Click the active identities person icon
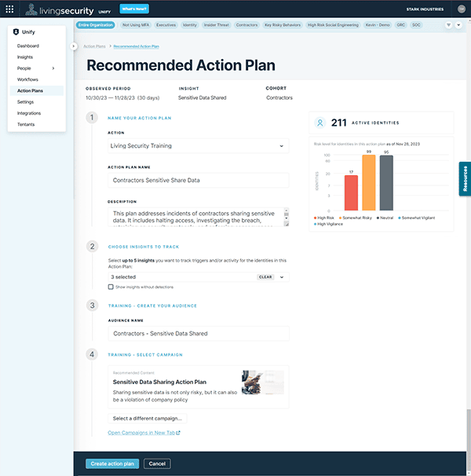Viewport: 471px width, 476px height. tap(319, 123)
